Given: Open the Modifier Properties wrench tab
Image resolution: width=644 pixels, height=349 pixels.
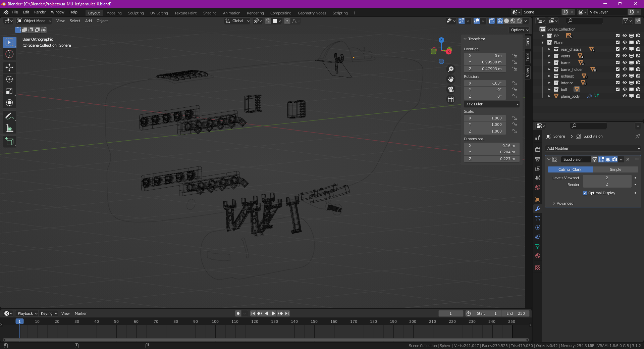Looking at the screenshot, I should tap(538, 209).
